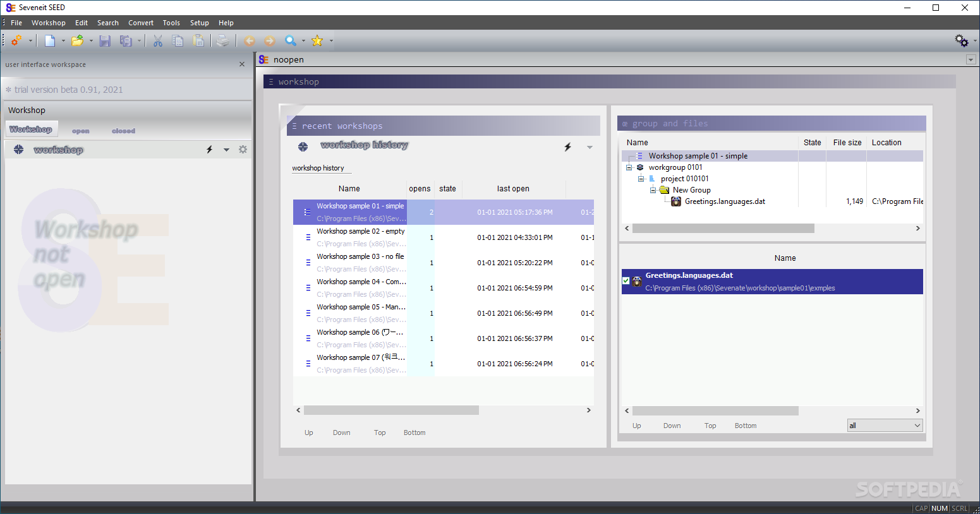This screenshot has width=980, height=514.
Task: Click the workgroup 0101 group icon
Action: tap(640, 167)
